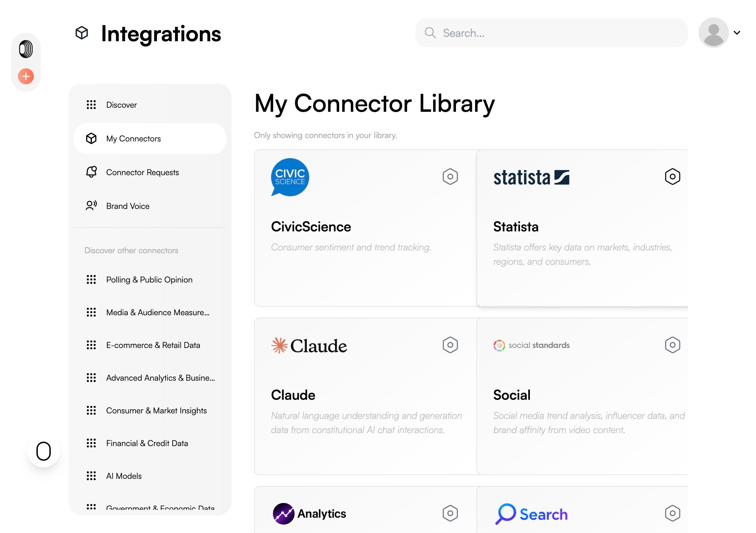Go to Connector Requests
756x533 pixels.
click(142, 172)
